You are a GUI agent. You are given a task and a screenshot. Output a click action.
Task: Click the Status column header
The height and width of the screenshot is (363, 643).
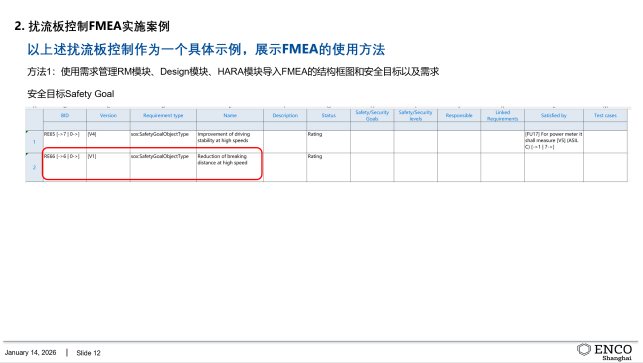(328, 115)
